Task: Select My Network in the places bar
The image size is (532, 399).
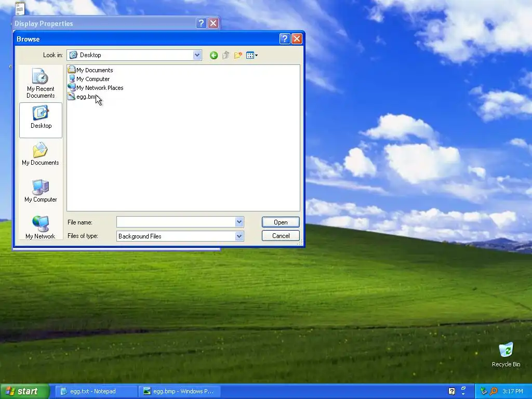Action: [41, 228]
